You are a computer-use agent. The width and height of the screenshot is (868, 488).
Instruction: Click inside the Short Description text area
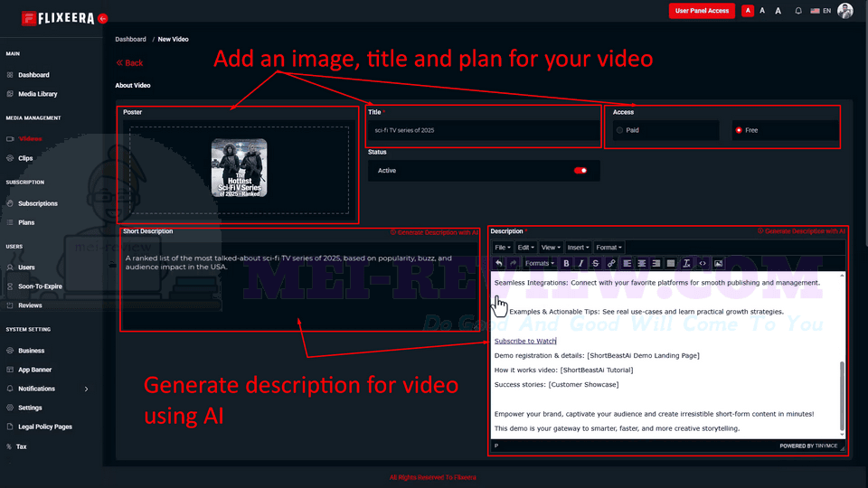pos(299,285)
